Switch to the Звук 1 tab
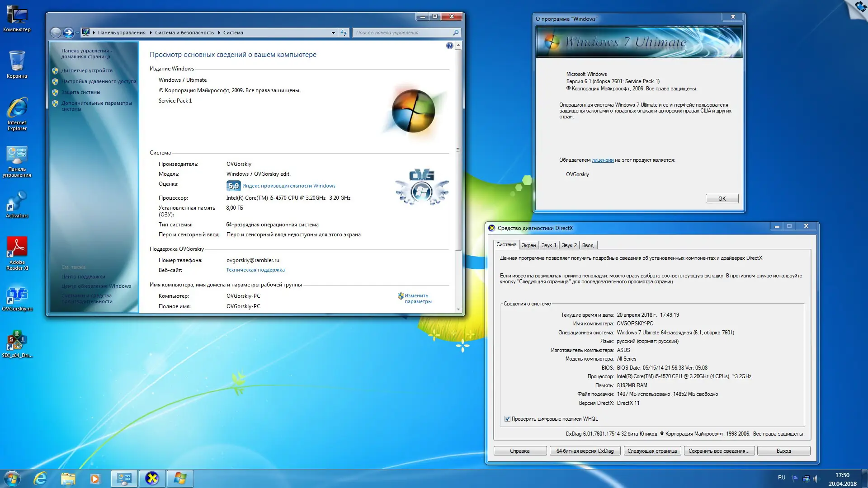 point(548,245)
